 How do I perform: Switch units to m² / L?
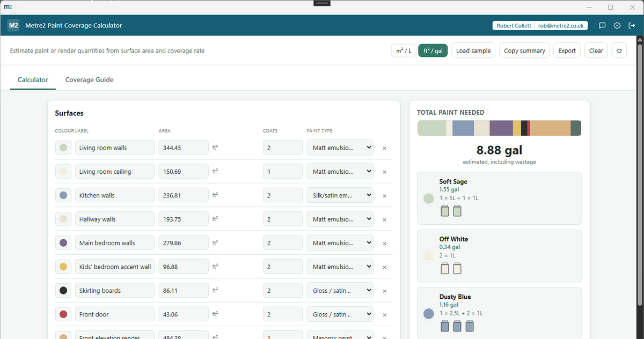(x=404, y=50)
